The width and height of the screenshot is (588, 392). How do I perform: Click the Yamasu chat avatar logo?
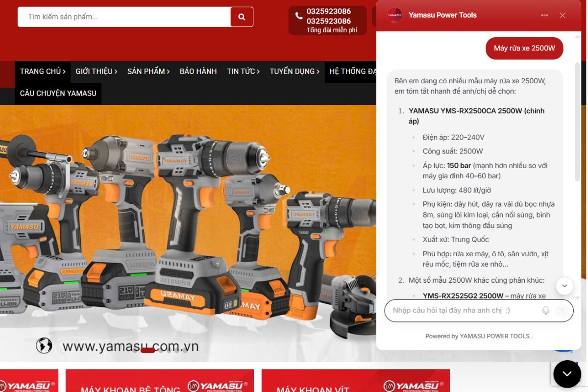394,15
